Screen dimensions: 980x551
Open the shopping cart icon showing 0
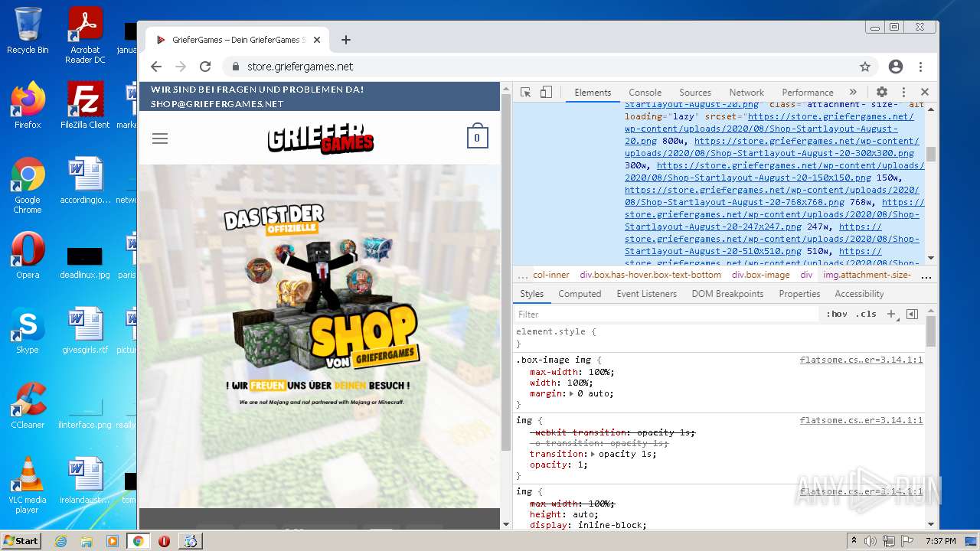click(x=477, y=136)
